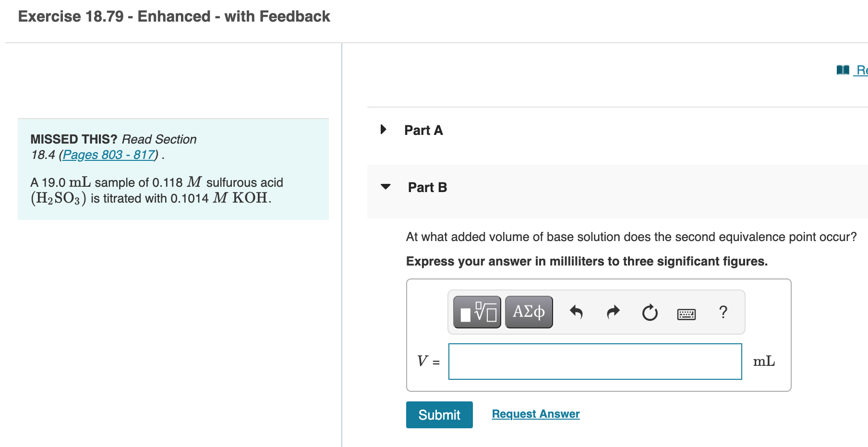Open equation editor help via question mark icon

click(x=723, y=312)
